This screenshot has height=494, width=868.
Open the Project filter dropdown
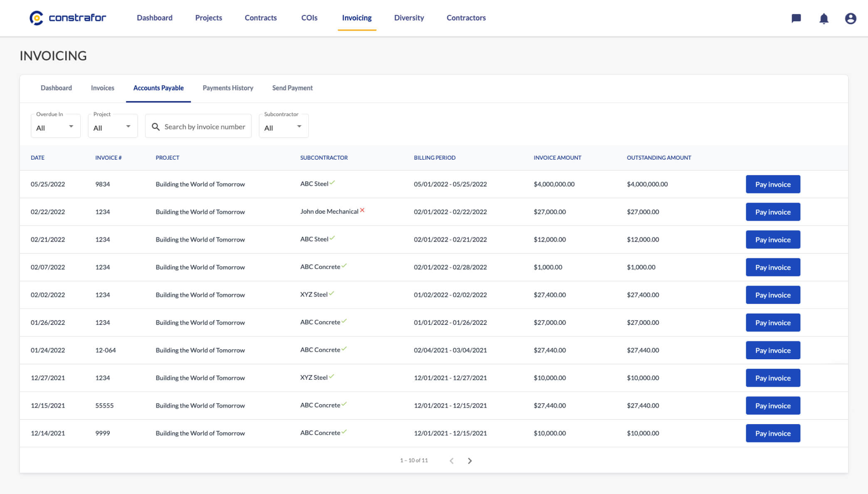[x=113, y=126]
